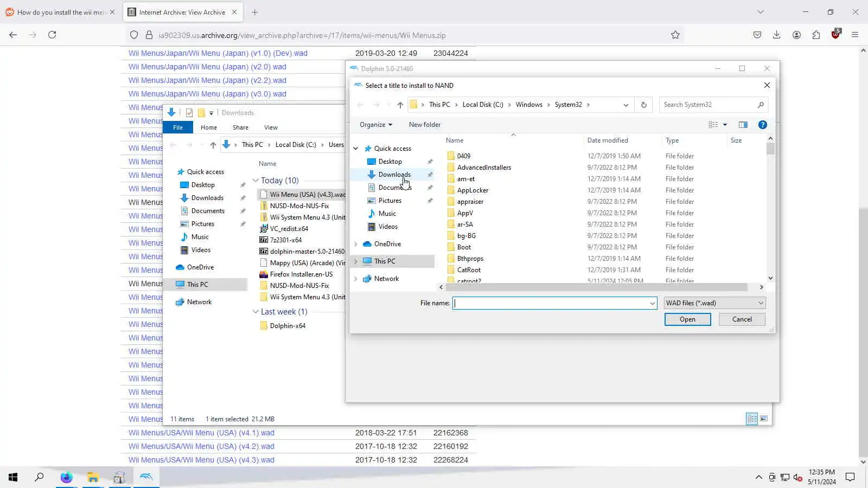Open Wii Menu (Japan) (v2.0).wad link

[207, 67]
